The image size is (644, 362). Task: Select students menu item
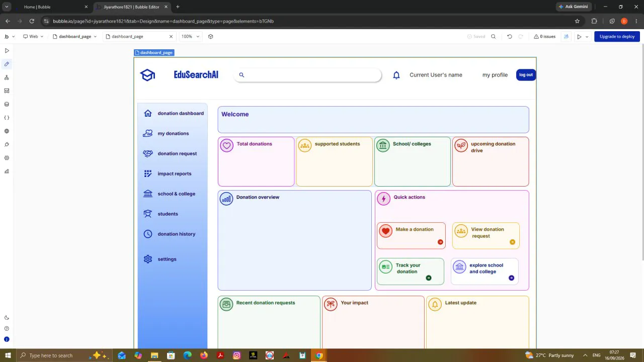point(168,214)
